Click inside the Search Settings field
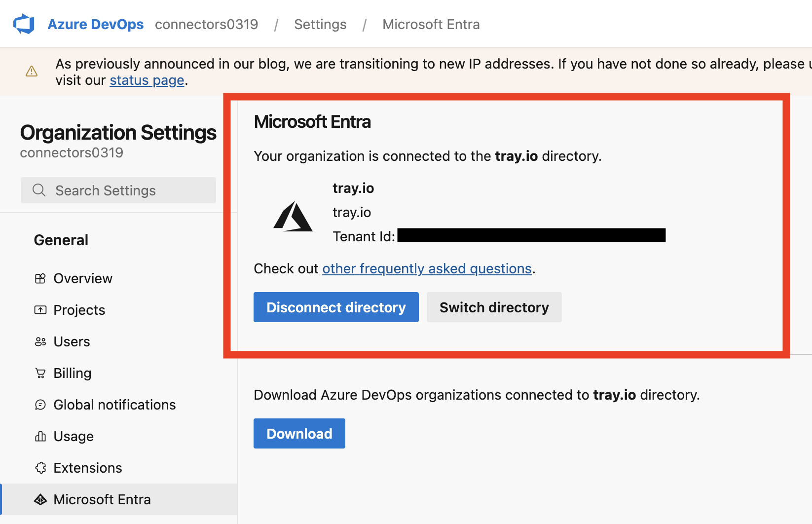Screen dimensions: 812x524 point(118,190)
